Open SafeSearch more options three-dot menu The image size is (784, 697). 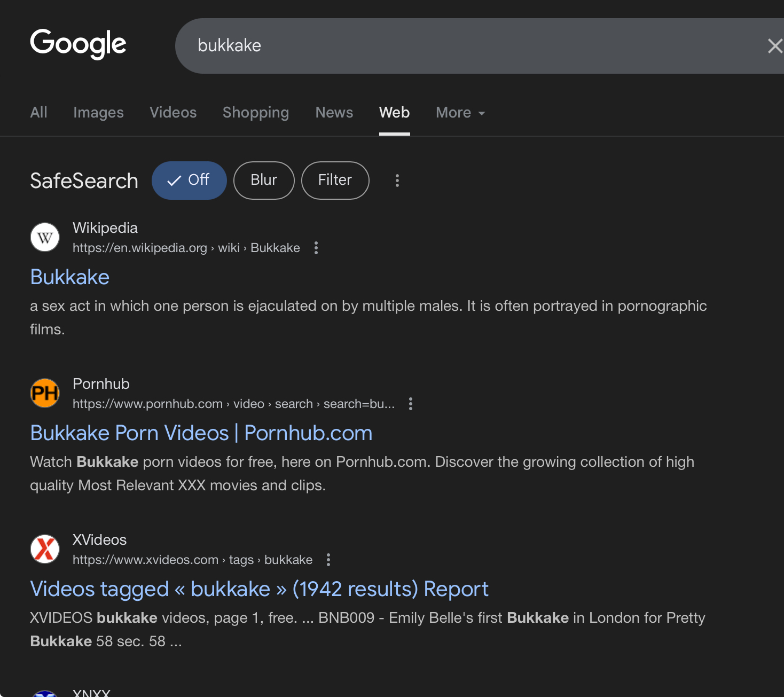coord(397,181)
